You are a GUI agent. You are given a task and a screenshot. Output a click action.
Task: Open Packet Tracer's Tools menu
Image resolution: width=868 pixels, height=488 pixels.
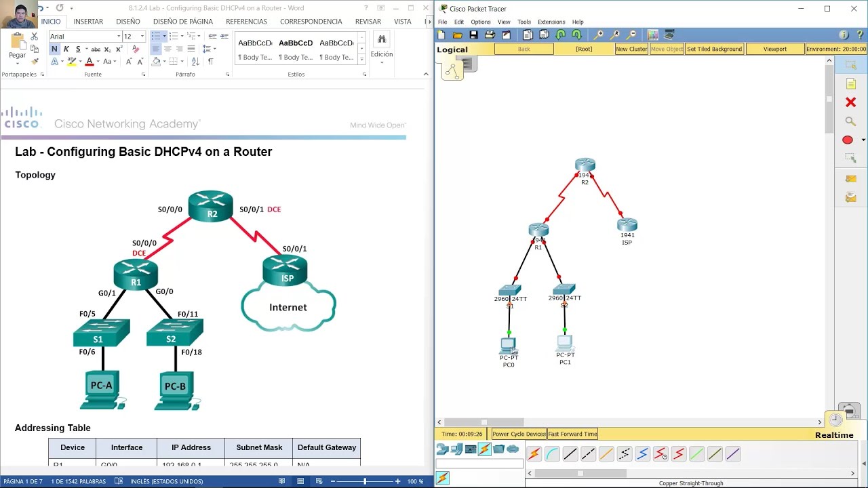coord(524,22)
